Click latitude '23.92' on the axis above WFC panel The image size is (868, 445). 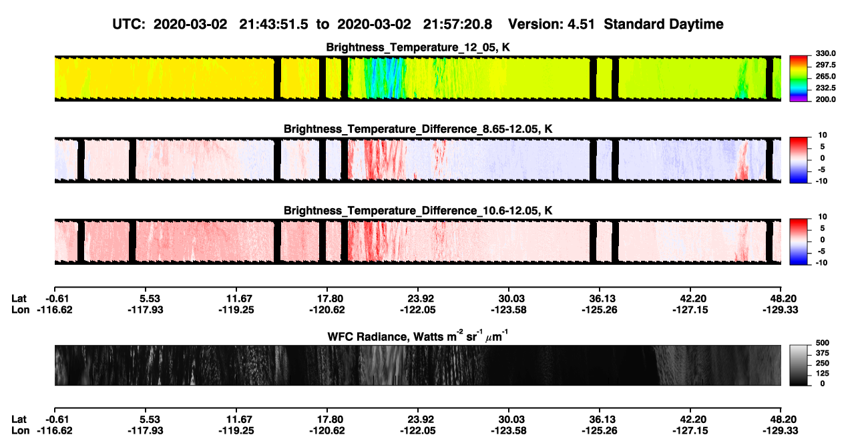(419, 298)
